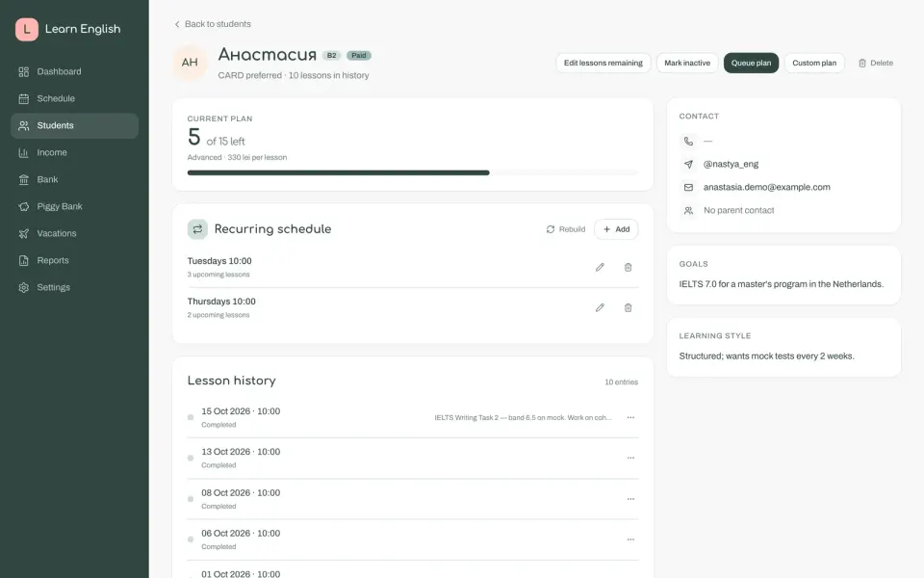Image resolution: width=924 pixels, height=578 pixels.
Task: Click the Queue plan button
Action: (x=751, y=64)
